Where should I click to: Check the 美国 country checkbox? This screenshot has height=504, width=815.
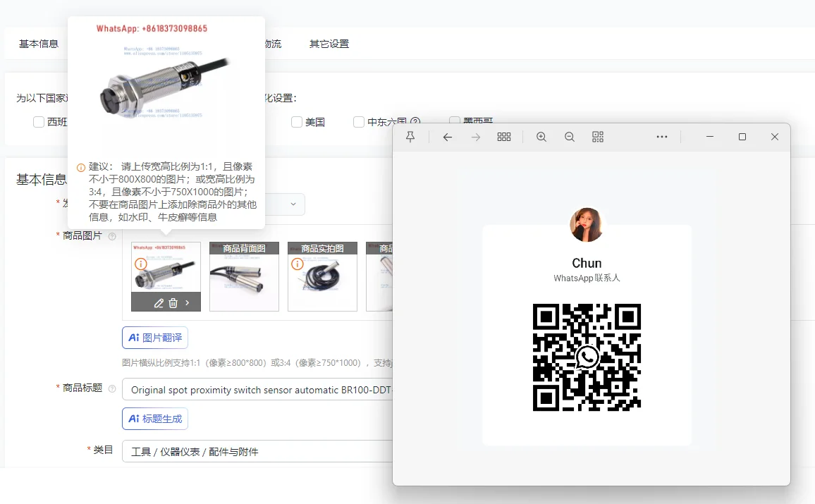[297, 122]
